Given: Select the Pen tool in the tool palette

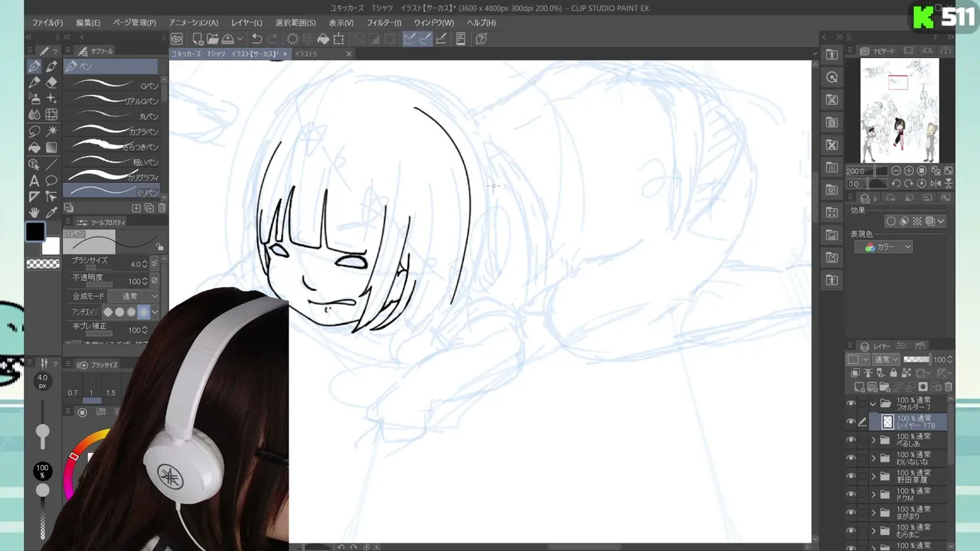Looking at the screenshot, I should pyautogui.click(x=34, y=67).
